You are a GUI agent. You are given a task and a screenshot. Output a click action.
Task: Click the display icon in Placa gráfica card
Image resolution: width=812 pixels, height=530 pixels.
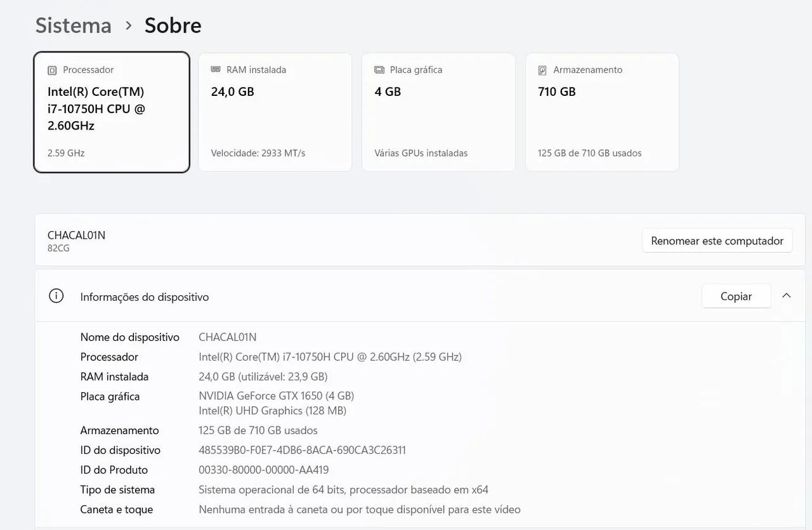[x=379, y=70]
